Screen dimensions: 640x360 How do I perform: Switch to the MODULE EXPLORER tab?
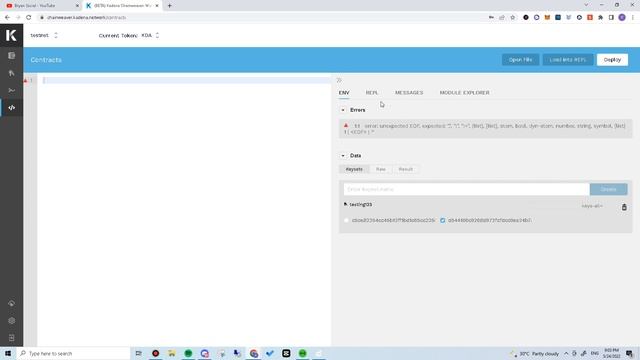pyautogui.click(x=464, y=93)
